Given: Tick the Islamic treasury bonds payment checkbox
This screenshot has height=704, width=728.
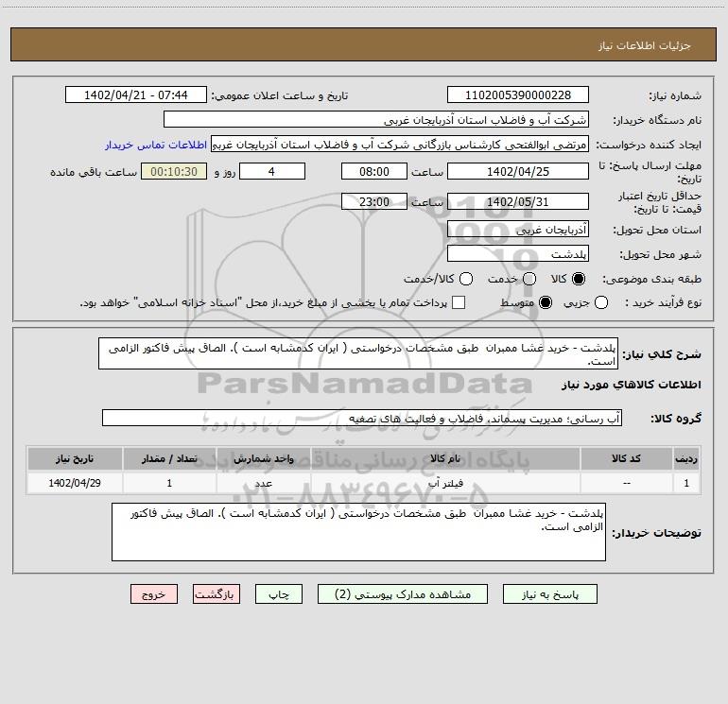Looking at the screenshot, I should pyautogui.click(x=459, y=302).
